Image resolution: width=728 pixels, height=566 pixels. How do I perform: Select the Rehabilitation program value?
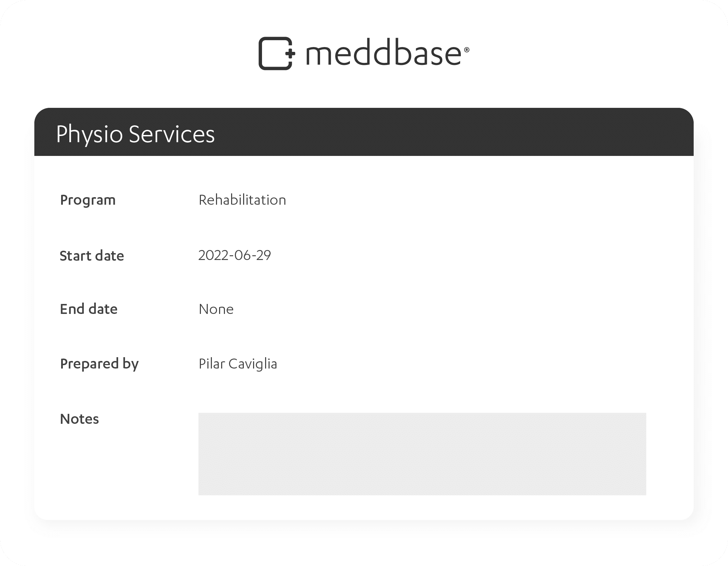click(242, 200)
